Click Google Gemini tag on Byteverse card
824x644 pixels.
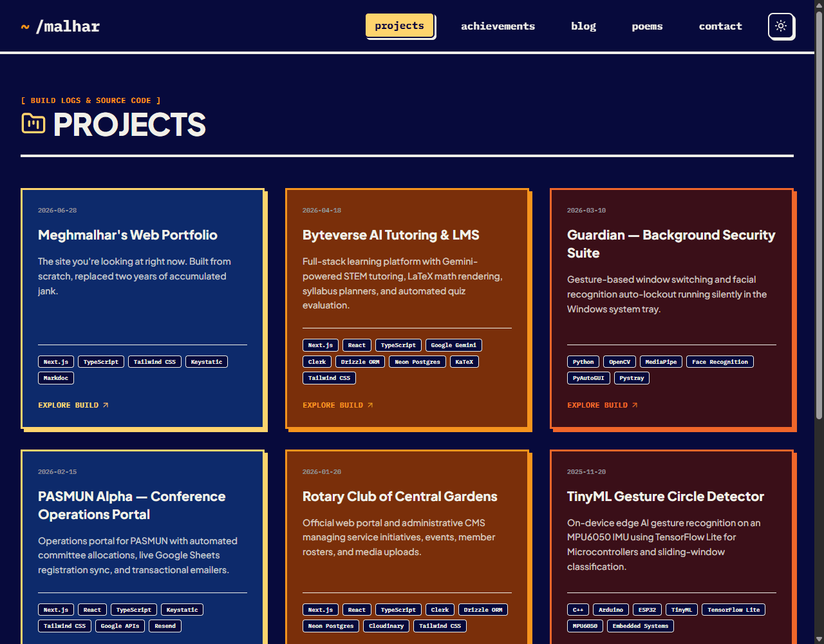click(454, 345)
